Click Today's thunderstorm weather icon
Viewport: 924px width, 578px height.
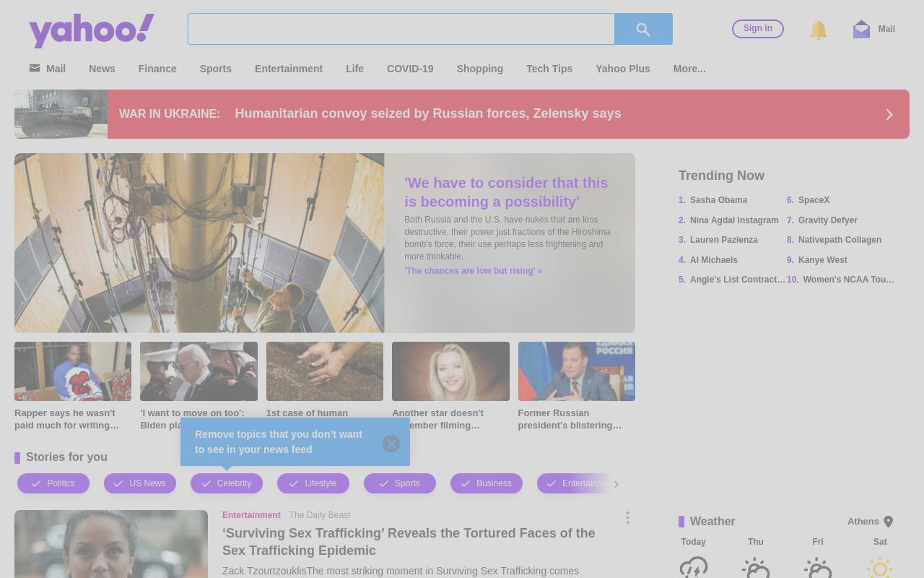tap(694, 567)
